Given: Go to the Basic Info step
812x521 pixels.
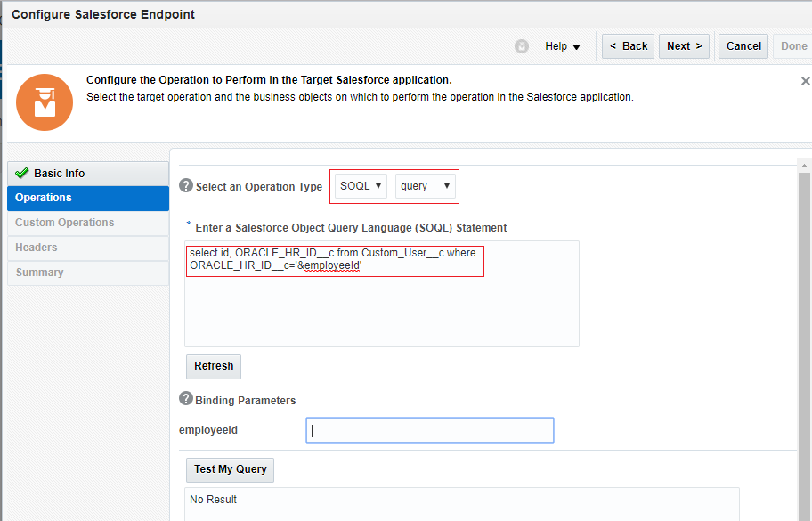Looking at the screenshot, I should pyautogui.click(x=88, y=174).
